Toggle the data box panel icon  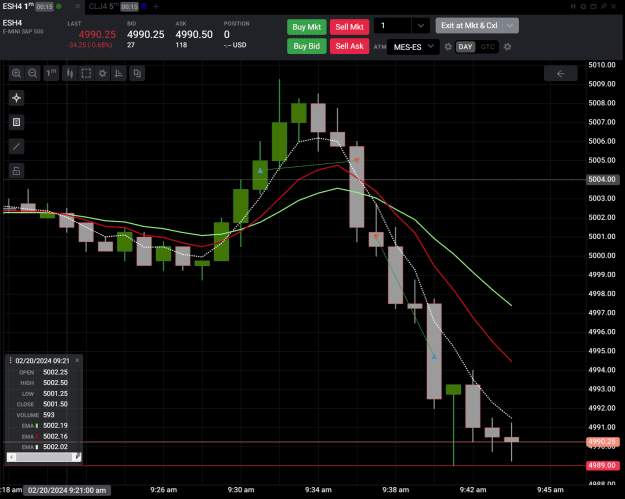click(16, 122)
